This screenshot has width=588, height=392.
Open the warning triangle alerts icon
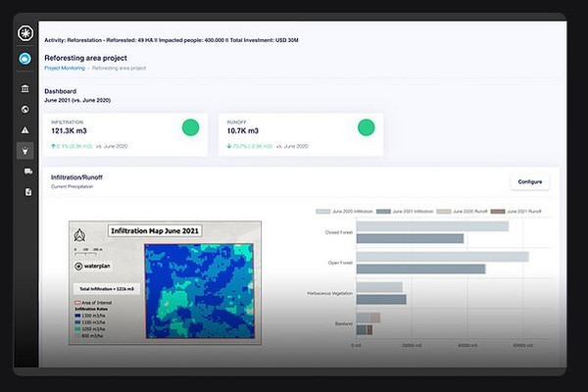coord(26,129)
